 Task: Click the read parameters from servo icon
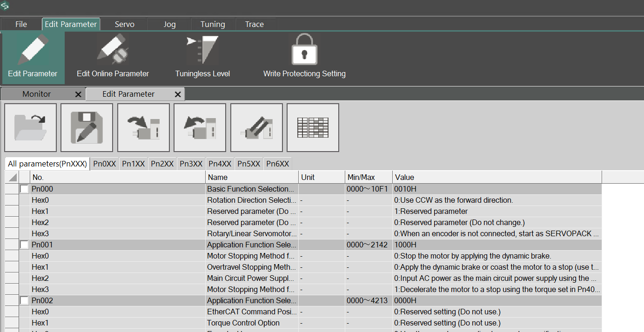(200, 127)
